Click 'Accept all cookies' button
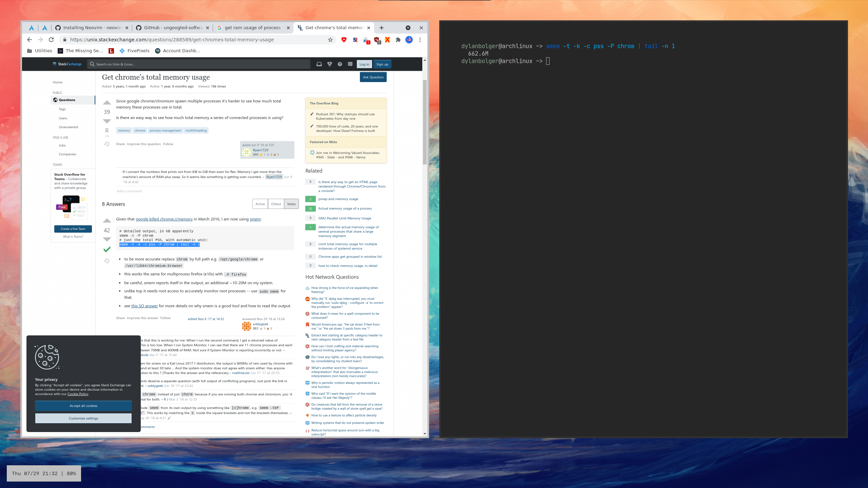This screenshot has width=868, height=488. tap(83, 406)
